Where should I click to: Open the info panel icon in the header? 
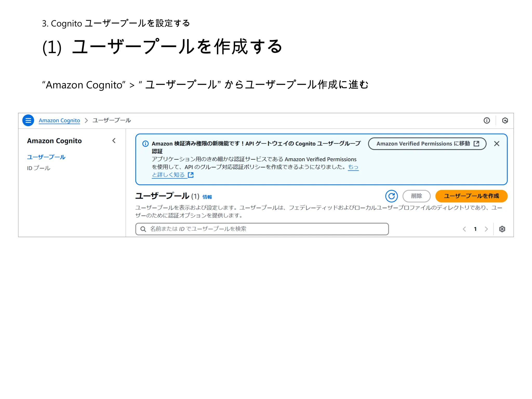click(487, 120)
